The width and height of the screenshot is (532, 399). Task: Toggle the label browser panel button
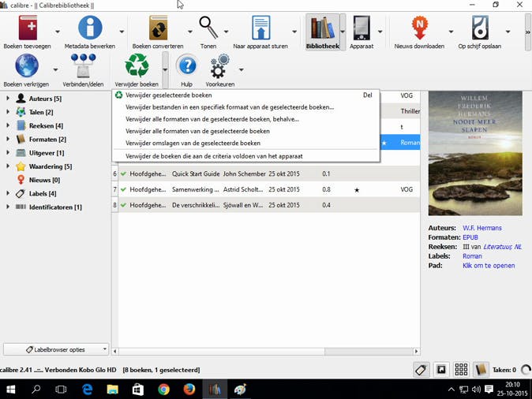(x=422, y=370)
